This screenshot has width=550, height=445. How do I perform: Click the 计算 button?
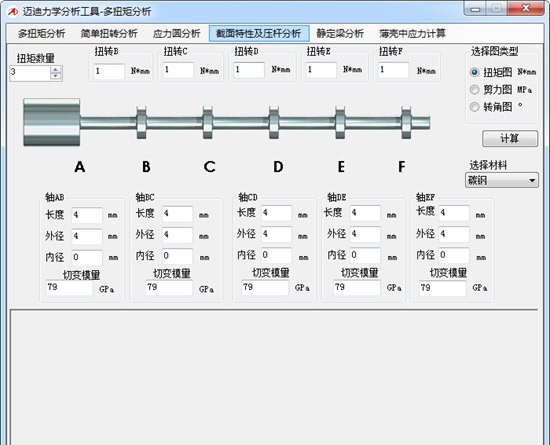tap(510, 139)
